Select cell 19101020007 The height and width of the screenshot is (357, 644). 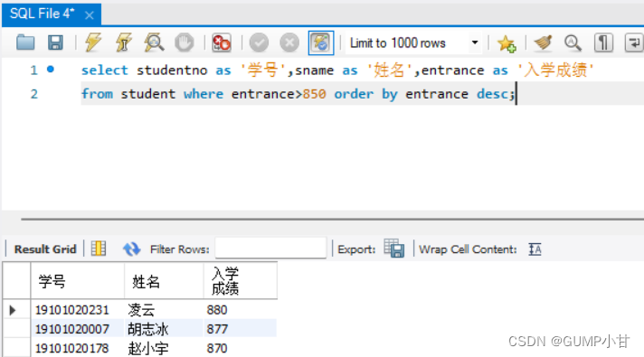(78, 329)
